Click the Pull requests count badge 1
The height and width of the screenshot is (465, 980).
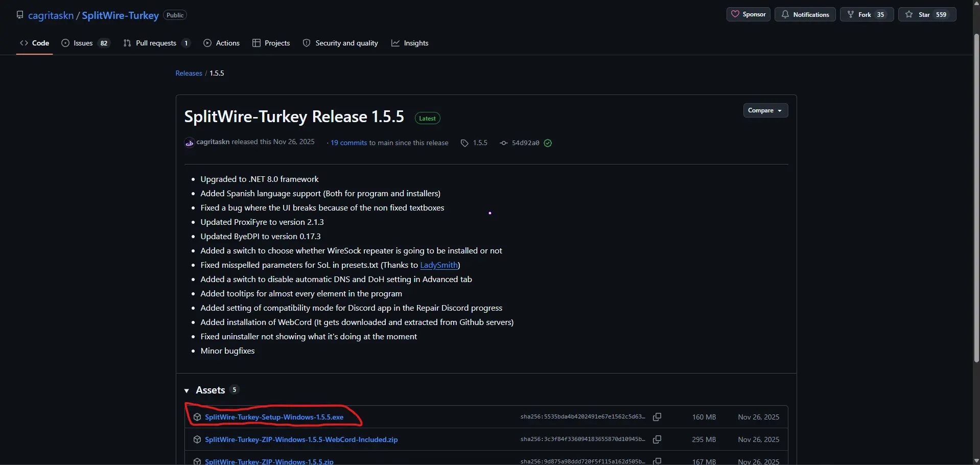(x=186, y=43)
